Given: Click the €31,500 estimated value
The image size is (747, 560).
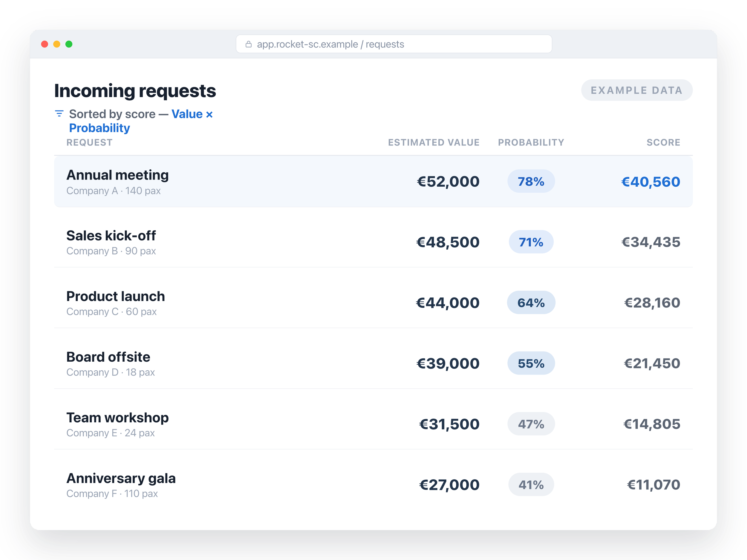Looking at the screenshot, I should 449,424.
